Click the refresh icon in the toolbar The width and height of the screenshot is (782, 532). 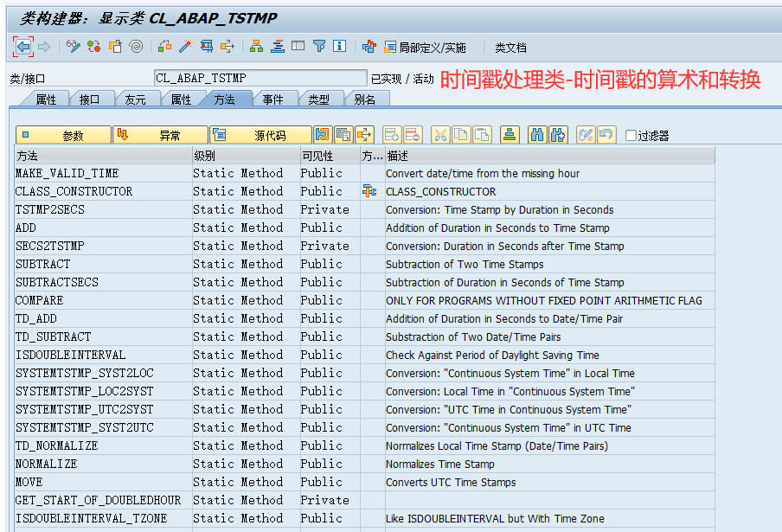[95, 48]
